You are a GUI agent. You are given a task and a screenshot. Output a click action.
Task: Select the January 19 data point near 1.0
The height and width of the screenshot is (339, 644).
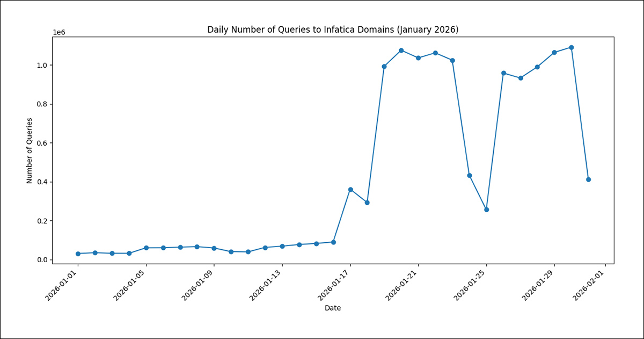pos(384,67)
